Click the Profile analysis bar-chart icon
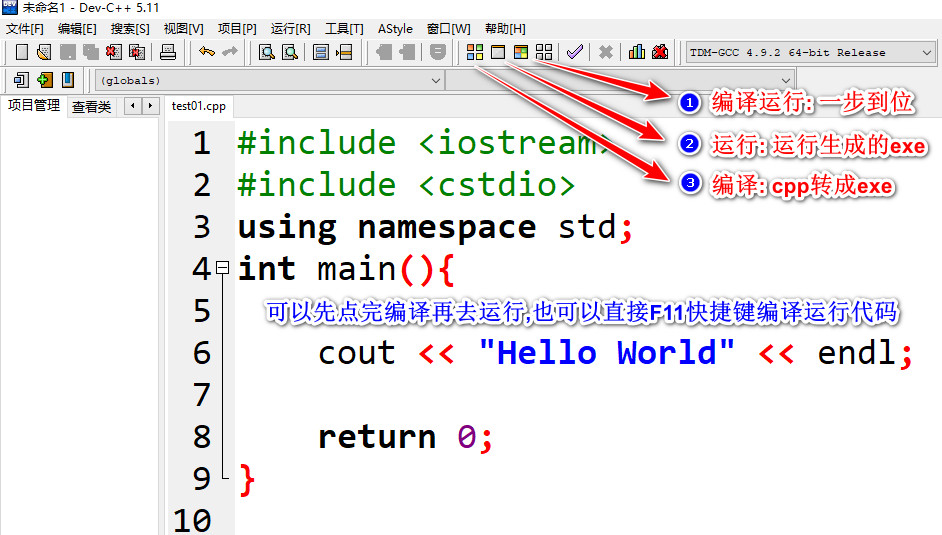Screen dimensions: 942x535 tap(636, 52)
